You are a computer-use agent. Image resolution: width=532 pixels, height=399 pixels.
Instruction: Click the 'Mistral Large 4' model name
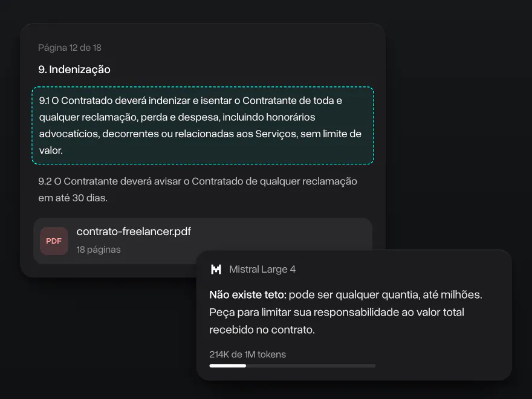[x=262, y=270]
